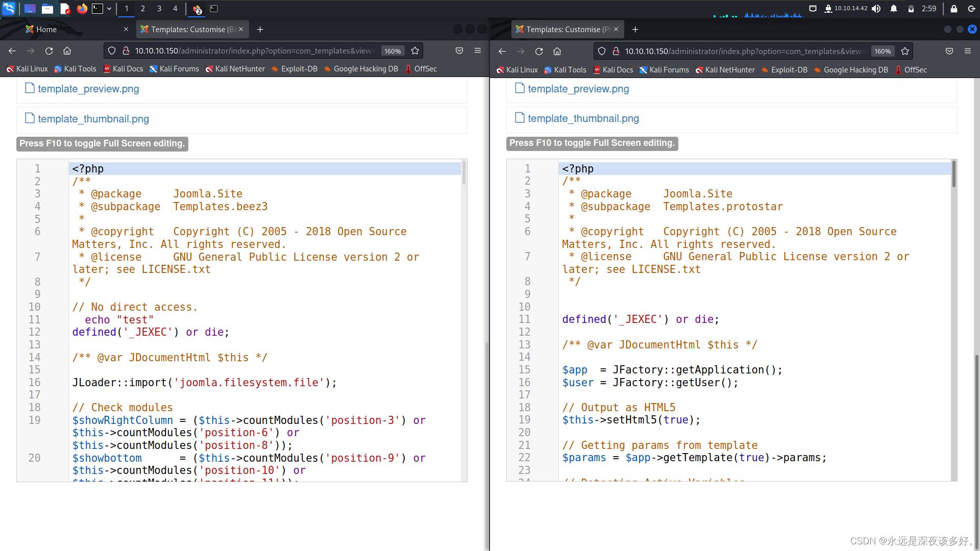Viewport: 980px width, 551px height.
Task: Reset 160% zoom badge in right Firefox
Action: click(x=883, y=52)
